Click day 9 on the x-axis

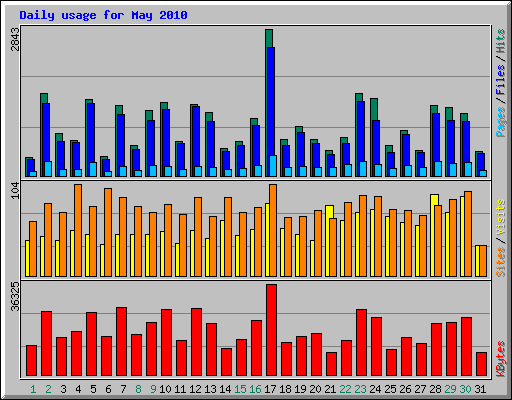click(153, 389)
